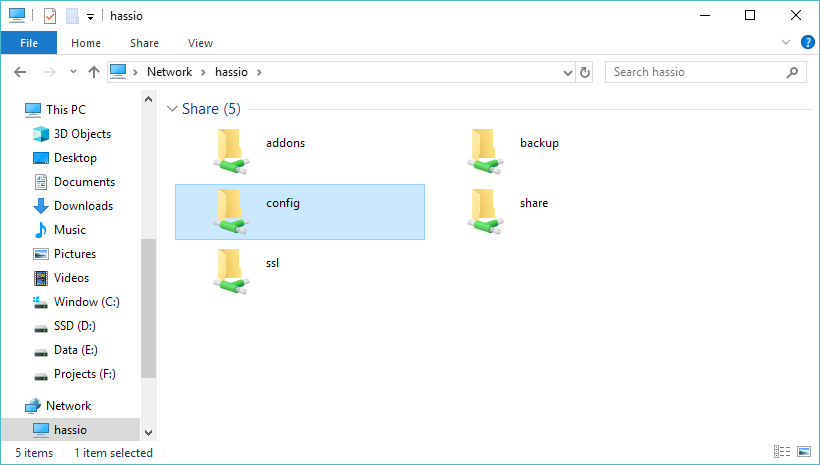Image resolution: width=820 pixels, height=465 pixels.
Task: Go up one level with Up arrow
Action: coord(94,72)
